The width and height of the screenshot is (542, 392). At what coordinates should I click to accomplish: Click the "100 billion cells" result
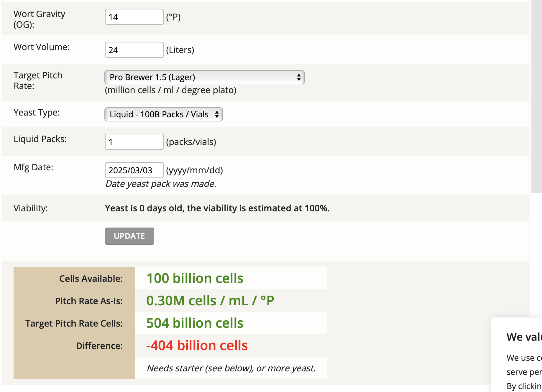(195, 278)
